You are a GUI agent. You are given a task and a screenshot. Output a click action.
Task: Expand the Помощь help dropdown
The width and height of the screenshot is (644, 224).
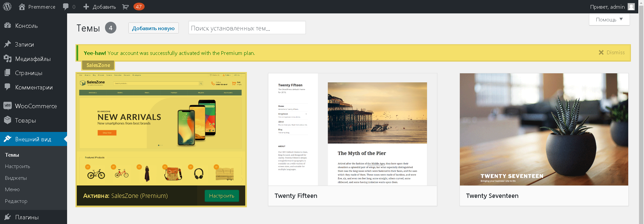tap(609, 19)
